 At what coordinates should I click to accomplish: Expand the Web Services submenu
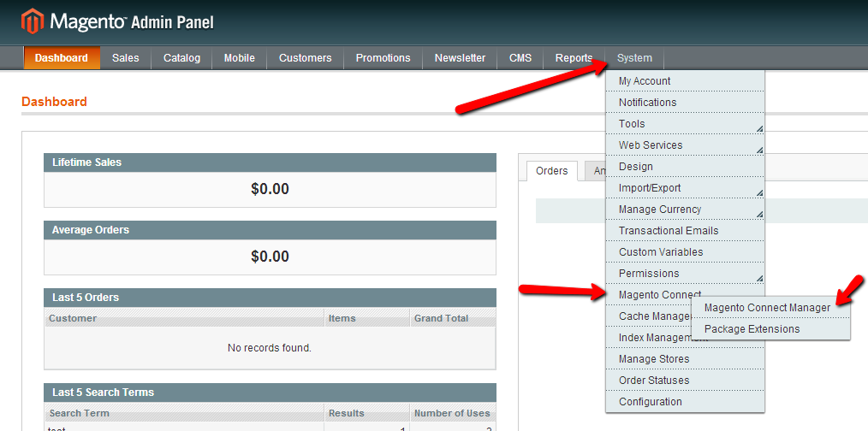[686, 145]
